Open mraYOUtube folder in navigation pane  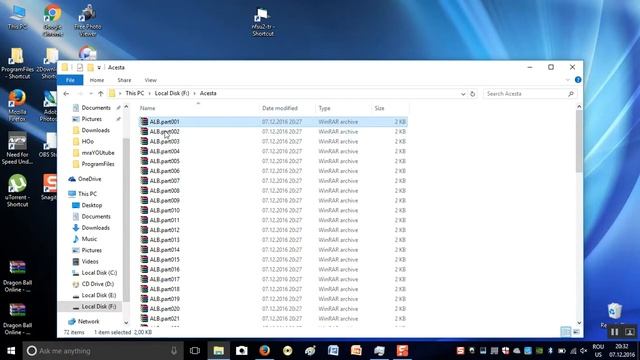[98, 153]
